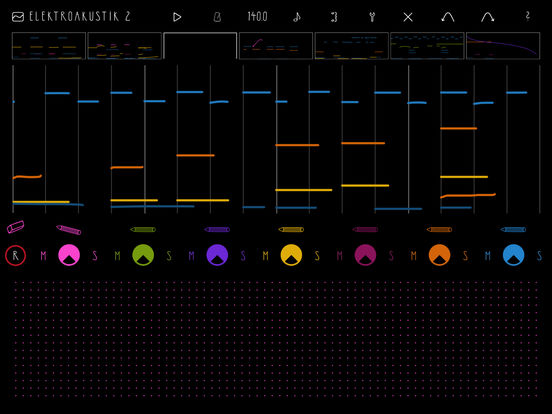Select the first pattern thumbnail
552x414 pixels.
49,46
